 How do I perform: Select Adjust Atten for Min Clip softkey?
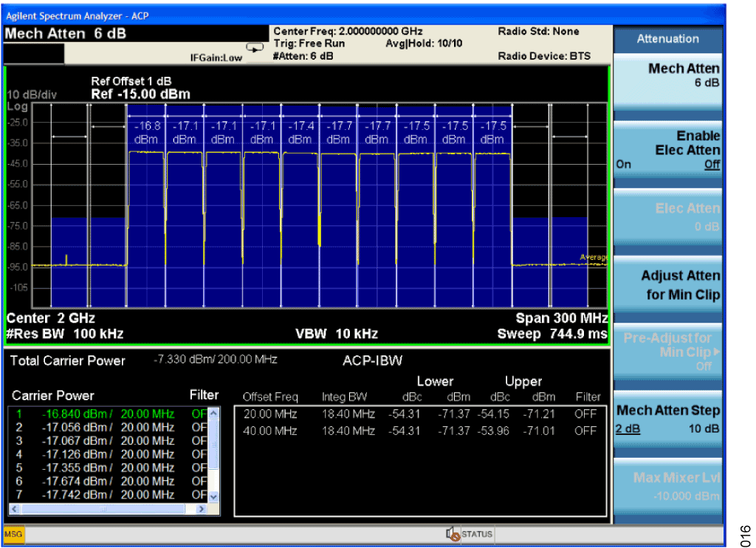[667, 284]
